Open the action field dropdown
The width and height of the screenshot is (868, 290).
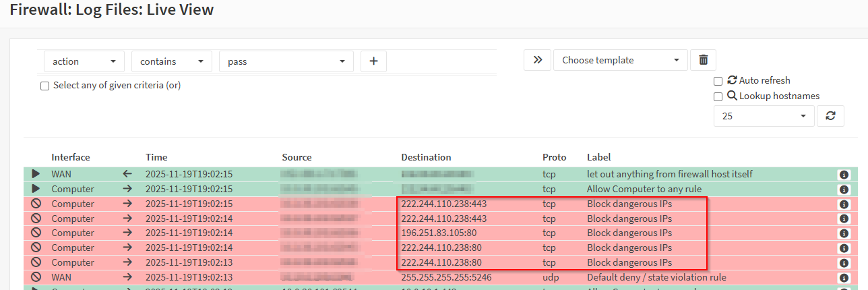pos(84,61)
